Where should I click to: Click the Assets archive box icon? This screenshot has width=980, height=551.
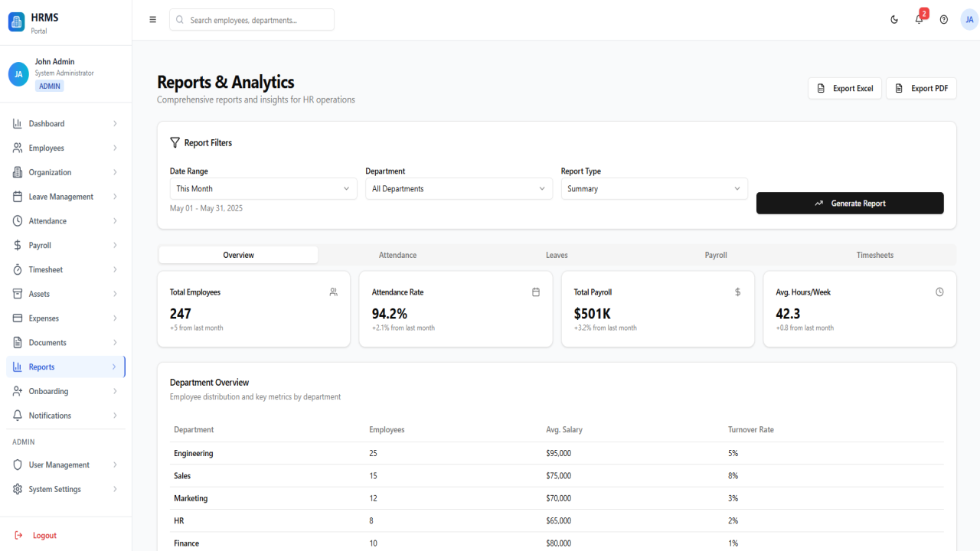click(18, 294)
